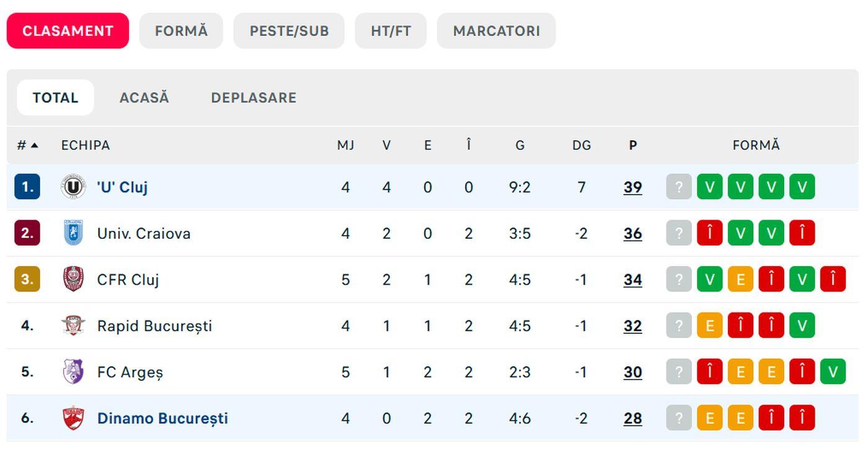Open the Dinamo București team link
Screen dimensions: 868x456
[162, 418]
